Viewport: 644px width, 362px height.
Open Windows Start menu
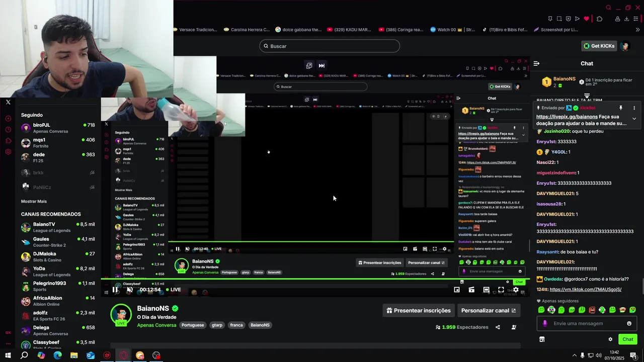tap(8, 355)
